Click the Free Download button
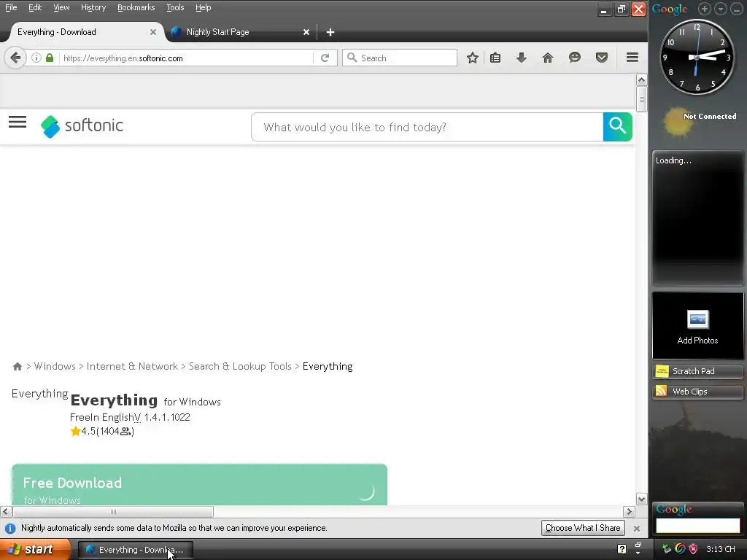The height and width of the screenshot is (560, 747). (x=199, y=485)
